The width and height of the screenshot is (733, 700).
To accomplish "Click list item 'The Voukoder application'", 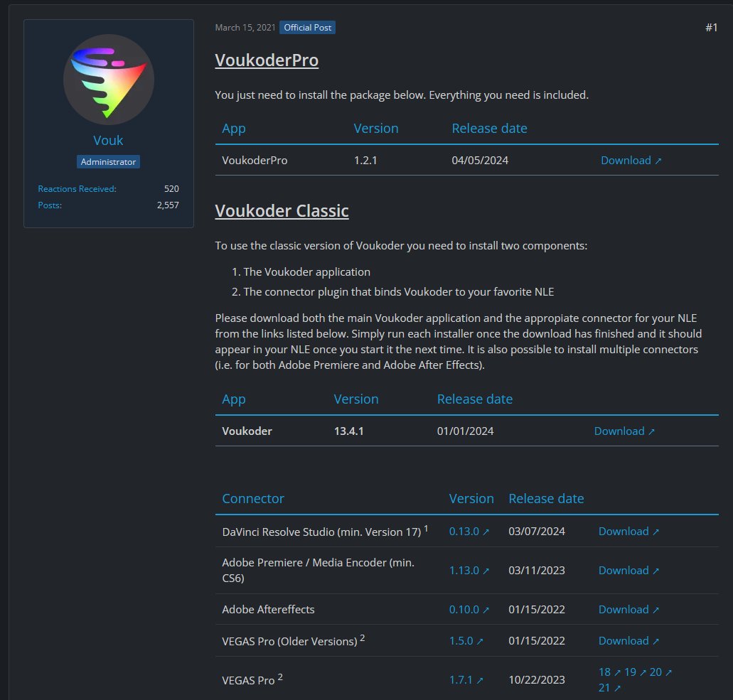I will click(x=306, y=272).
